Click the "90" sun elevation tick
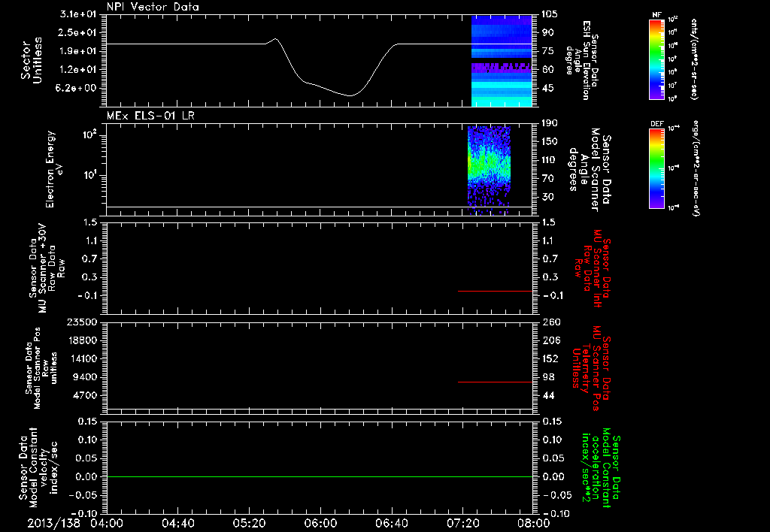 (547, 32)
